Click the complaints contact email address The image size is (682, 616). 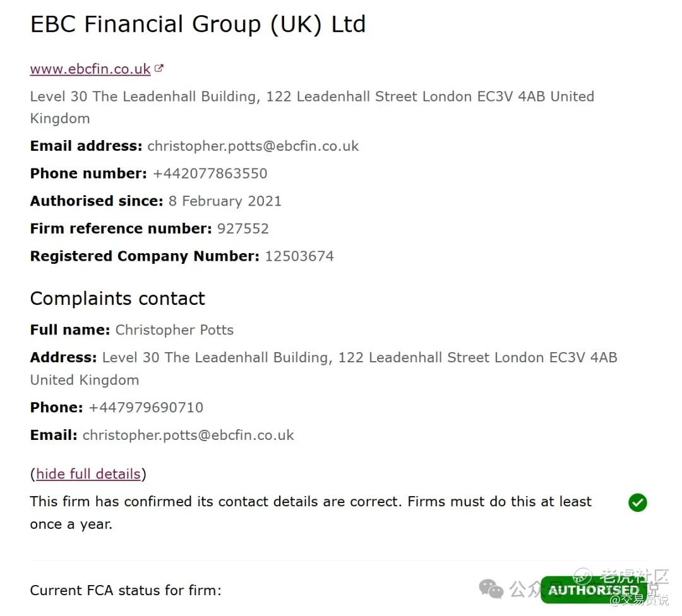point(188,435)
